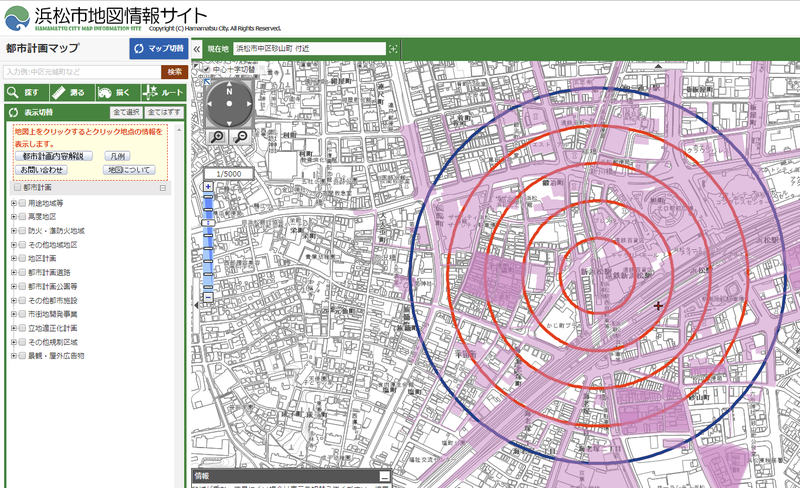Click the マップ切替 map switch button
The height and width of the screenshot is (488, 800).
click(x=158, y=48)
